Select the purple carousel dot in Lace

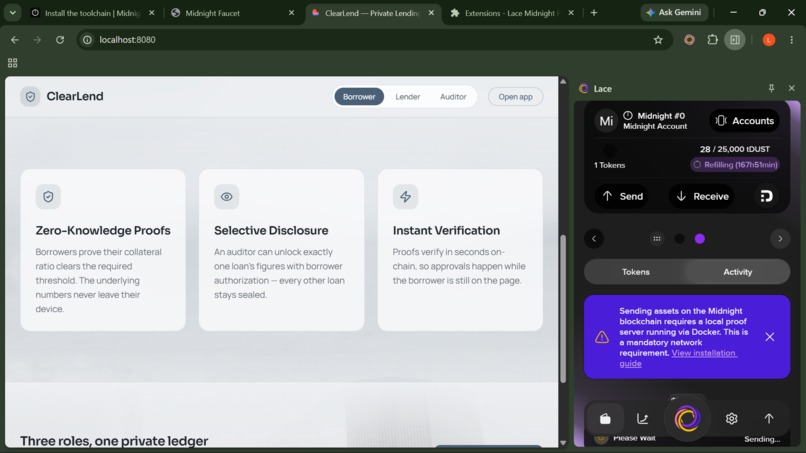point(700,239)
